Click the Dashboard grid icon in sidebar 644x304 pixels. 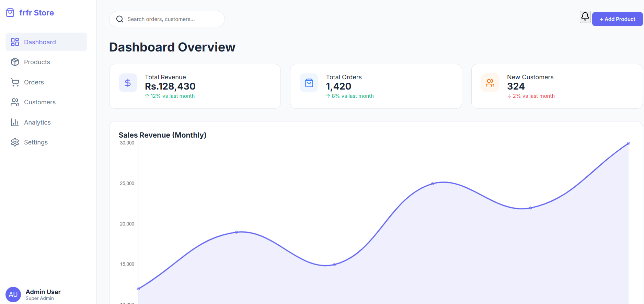[15, 42]
